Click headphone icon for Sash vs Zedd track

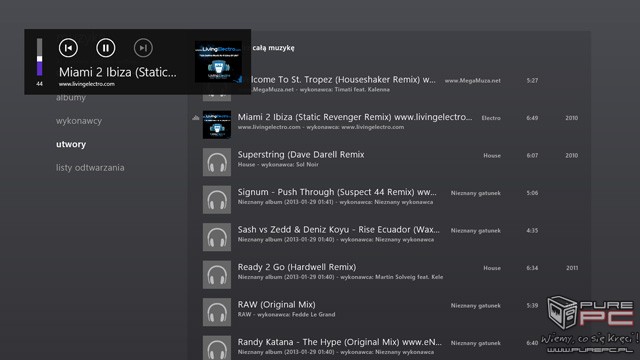pos(217,237)
